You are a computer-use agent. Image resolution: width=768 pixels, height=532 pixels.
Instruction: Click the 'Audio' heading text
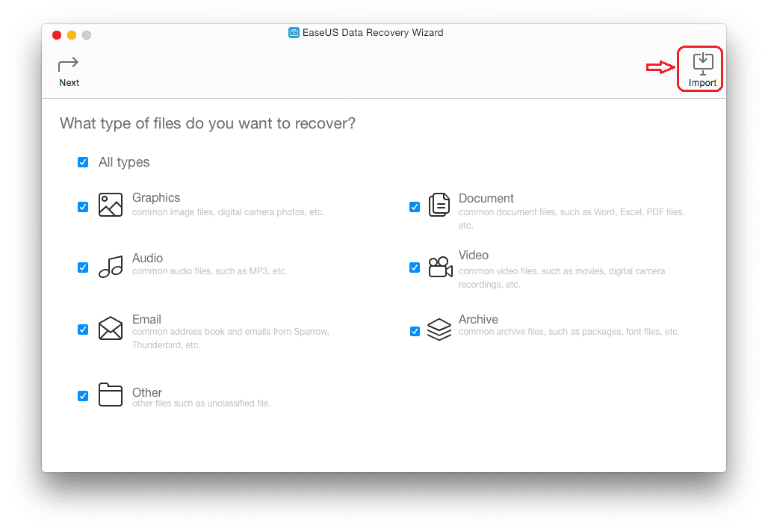point(147,259)
